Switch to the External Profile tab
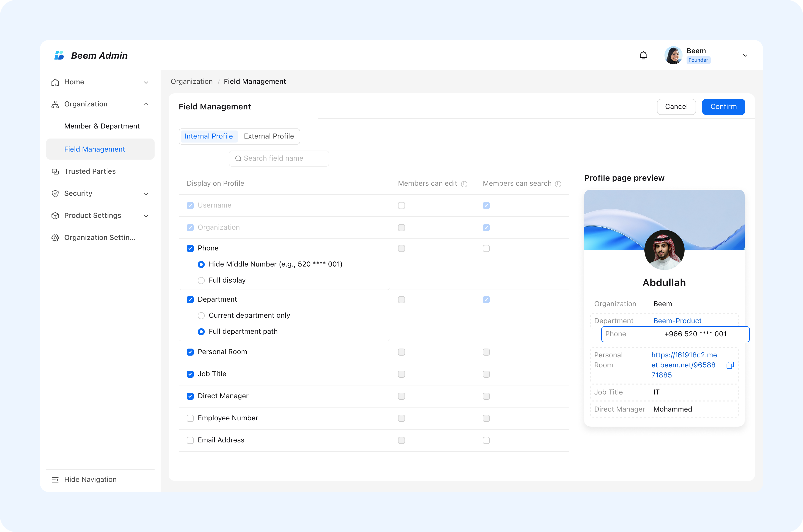803x532 pixels. click(x=269, y=137)
